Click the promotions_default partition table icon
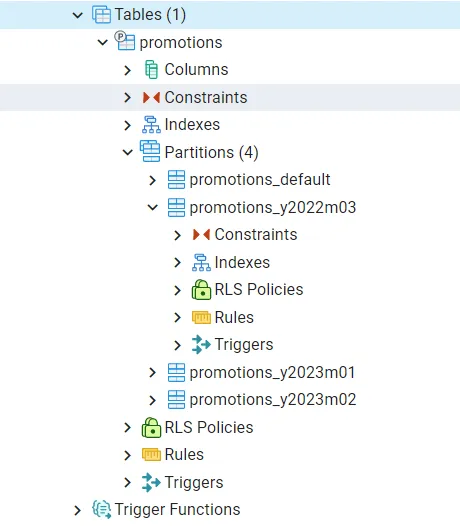460x526 pixels. pyautogui.click(x=176, y=179)
